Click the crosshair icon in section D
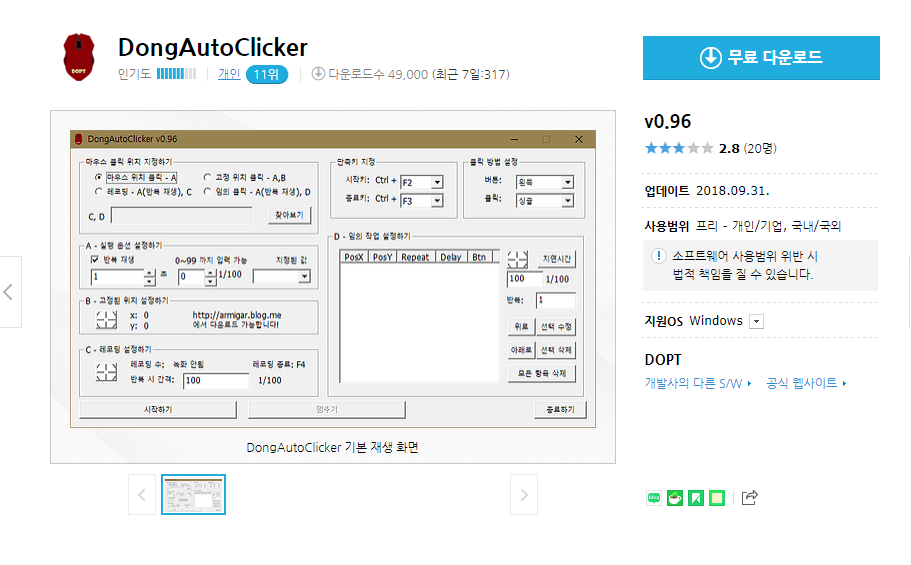The width and height of the screenshot is (911, 565). (517, 259)
